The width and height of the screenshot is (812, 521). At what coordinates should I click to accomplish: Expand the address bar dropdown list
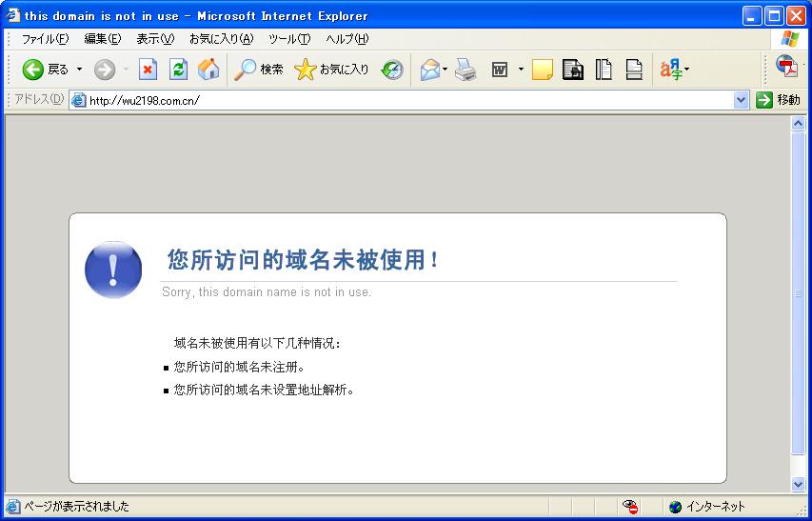[741, 100]
